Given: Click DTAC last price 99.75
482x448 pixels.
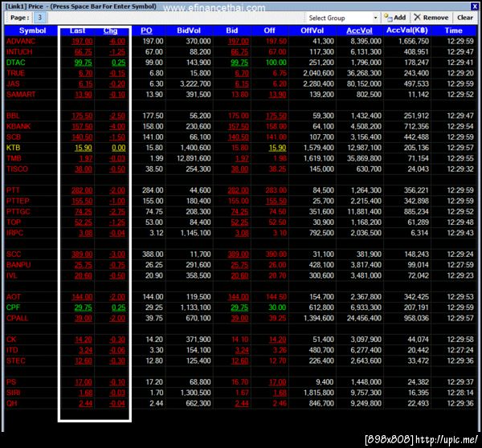Looking at the screenshot, I should tap(83, 63).
